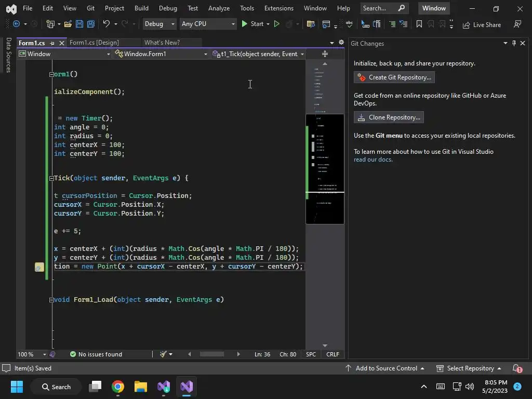The image size is (532, 399).
Task: Collapse the Form1_Load method region
Action: (x=51, y=300)
